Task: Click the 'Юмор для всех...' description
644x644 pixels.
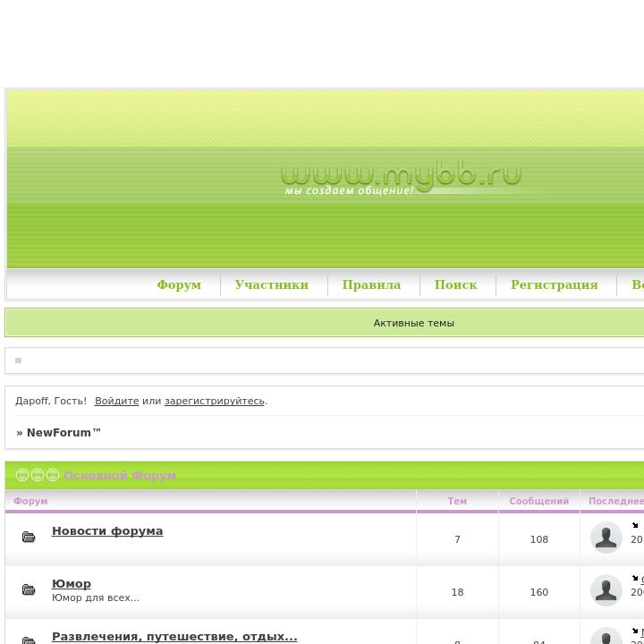Action: [x=96, y=597]
